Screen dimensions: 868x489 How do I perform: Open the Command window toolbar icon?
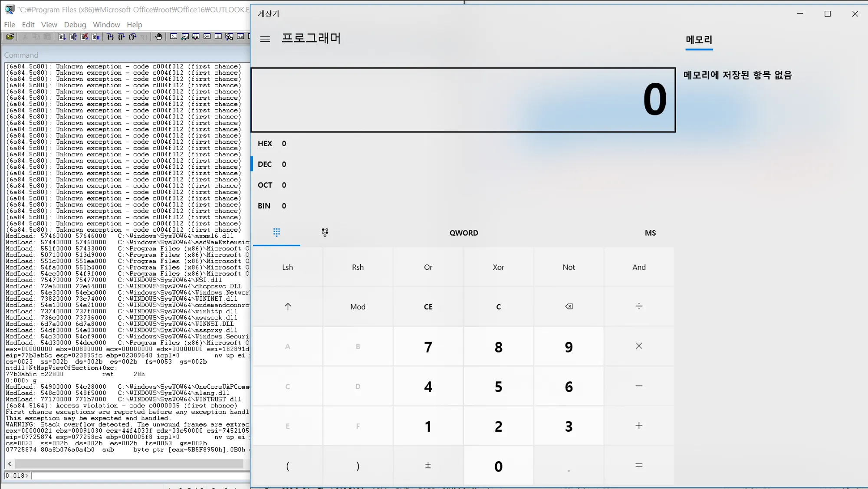point(174,37)
